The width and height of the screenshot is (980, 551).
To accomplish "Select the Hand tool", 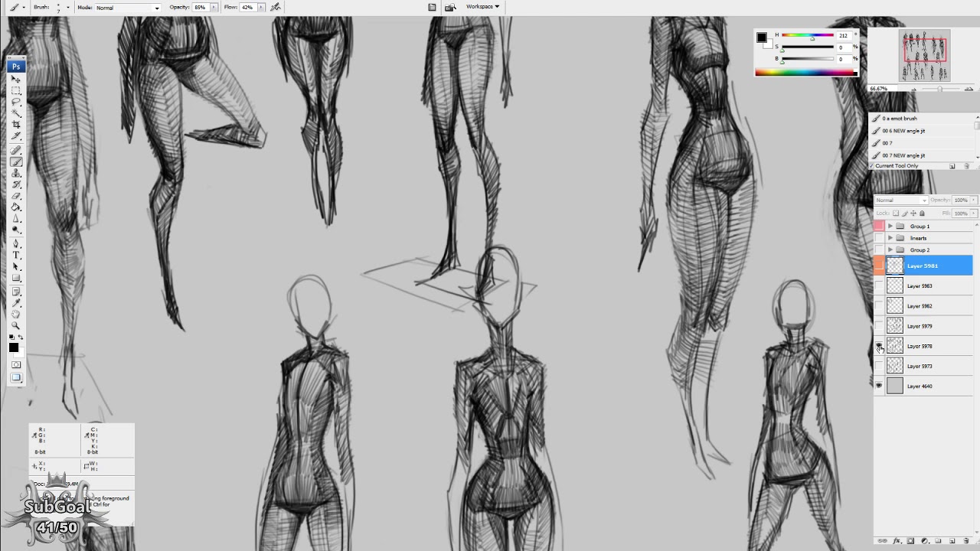I will [15, 315].
